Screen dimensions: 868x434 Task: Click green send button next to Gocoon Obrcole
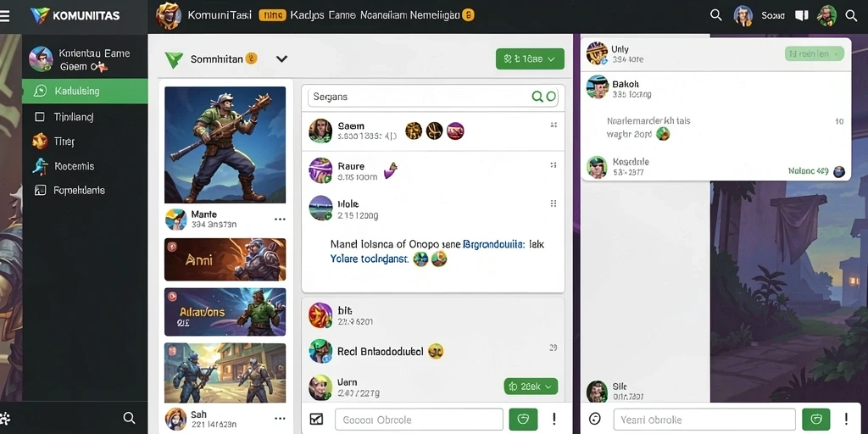point(523,419)
